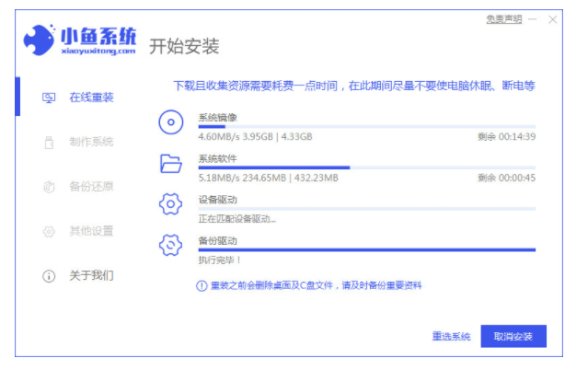Open the 免责声明 disclaimer link

pyautogui.click(x=503, y=18)
